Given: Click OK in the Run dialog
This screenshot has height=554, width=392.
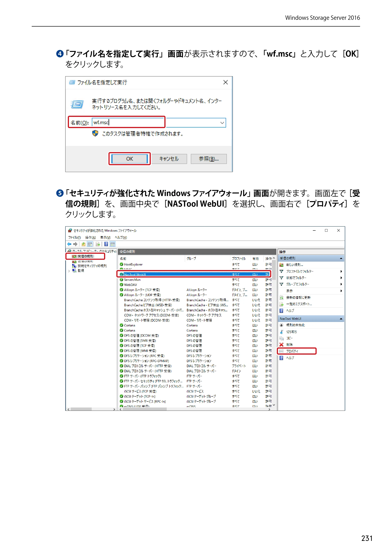Looking at the screenshot, I should (x=130, y=159).
